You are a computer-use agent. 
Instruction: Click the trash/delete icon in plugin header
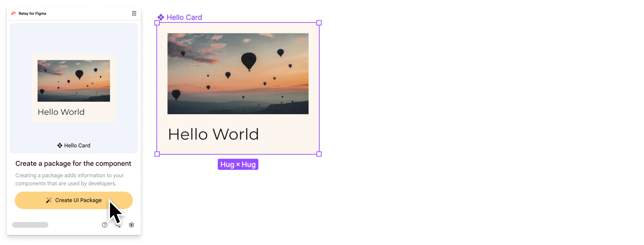(x=134, y=13)
